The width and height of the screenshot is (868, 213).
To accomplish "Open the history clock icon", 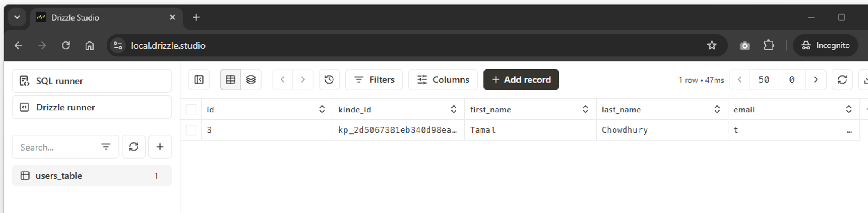I will pos(329,80).
